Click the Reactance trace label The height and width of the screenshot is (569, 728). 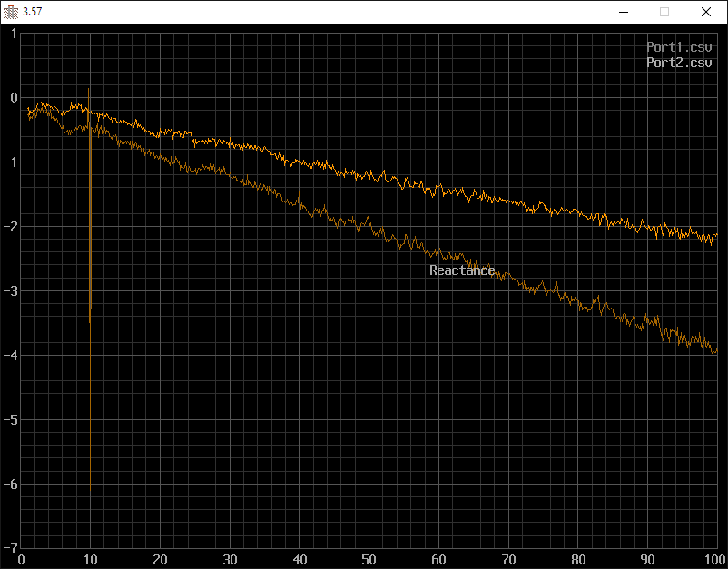click(462, 270)
